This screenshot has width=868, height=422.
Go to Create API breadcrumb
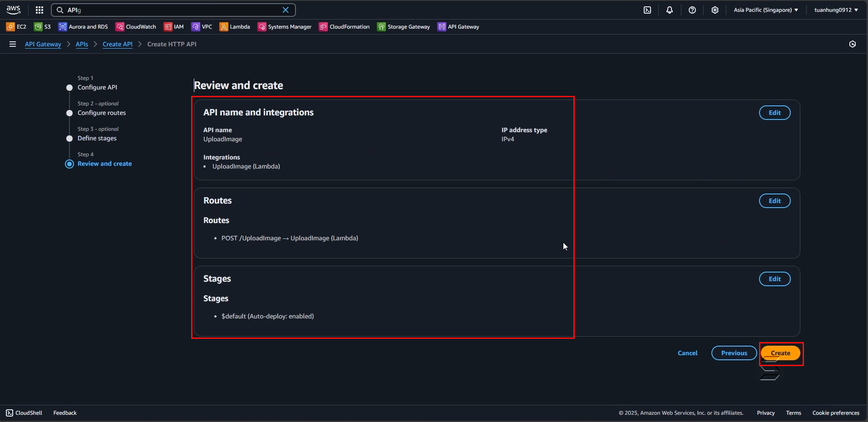[118, 44]
